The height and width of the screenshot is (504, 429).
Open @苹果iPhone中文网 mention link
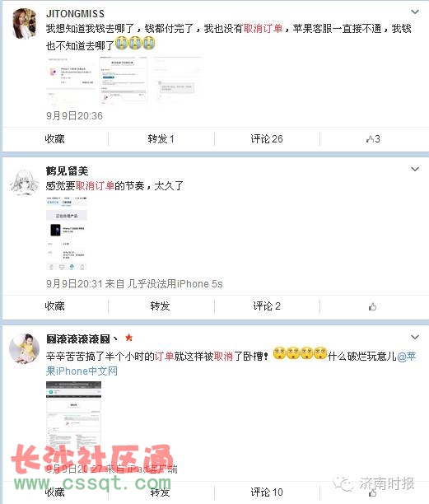tap(231, 363)
